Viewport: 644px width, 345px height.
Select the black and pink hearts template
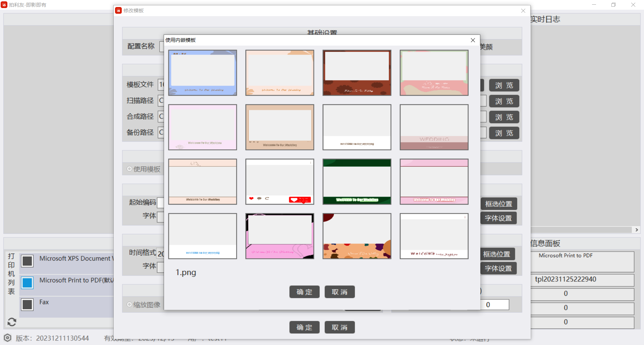(x=280, y=236)
